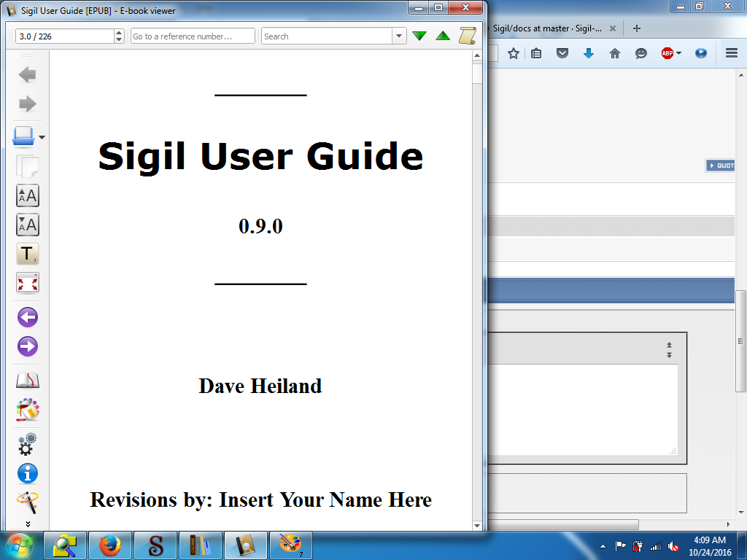Show bookmarks list icon in Firefox
The height and width of the screenshot is (560, 747).
pos(536,53)
